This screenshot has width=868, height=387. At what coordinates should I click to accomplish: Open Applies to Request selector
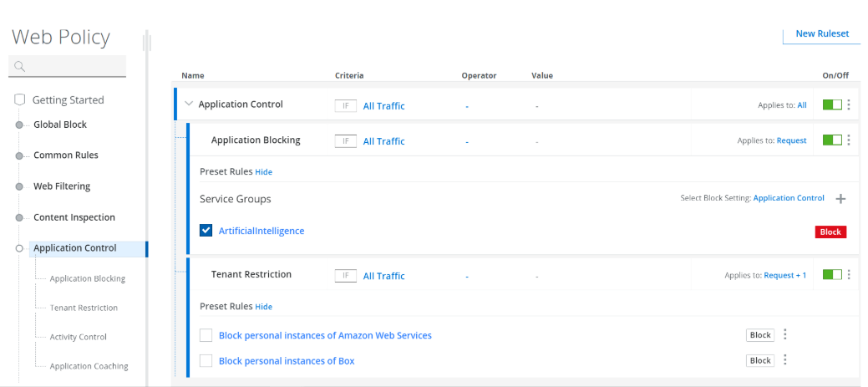pos(792,140)
